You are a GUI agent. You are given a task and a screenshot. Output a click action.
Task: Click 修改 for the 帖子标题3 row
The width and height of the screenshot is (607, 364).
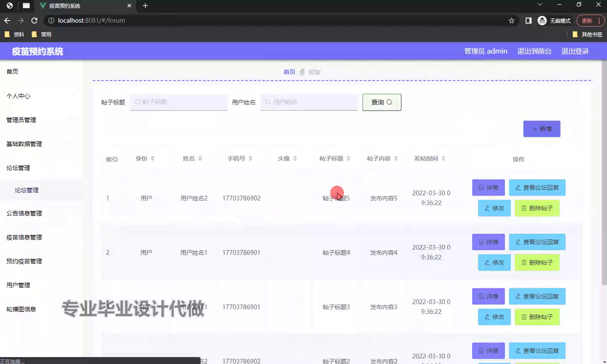coord(494,317)
